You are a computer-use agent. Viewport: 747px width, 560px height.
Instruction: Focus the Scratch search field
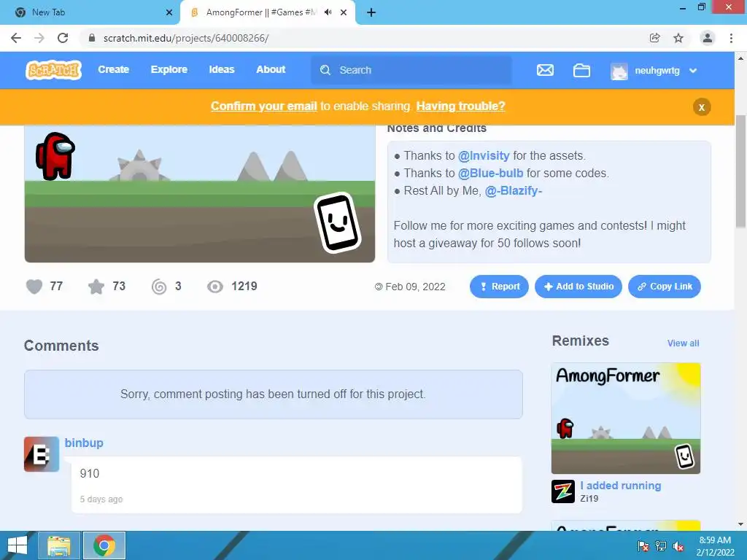click(x=411, y=70)
